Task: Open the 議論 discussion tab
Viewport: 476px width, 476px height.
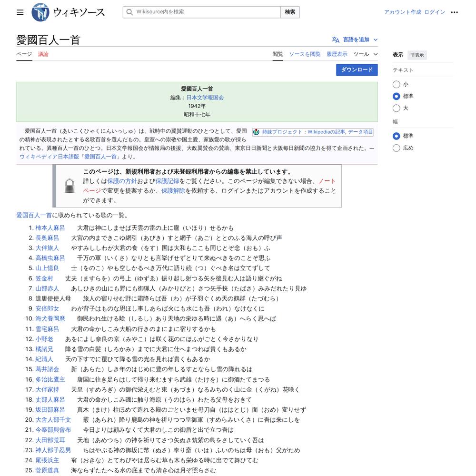Action: point(43,54)
